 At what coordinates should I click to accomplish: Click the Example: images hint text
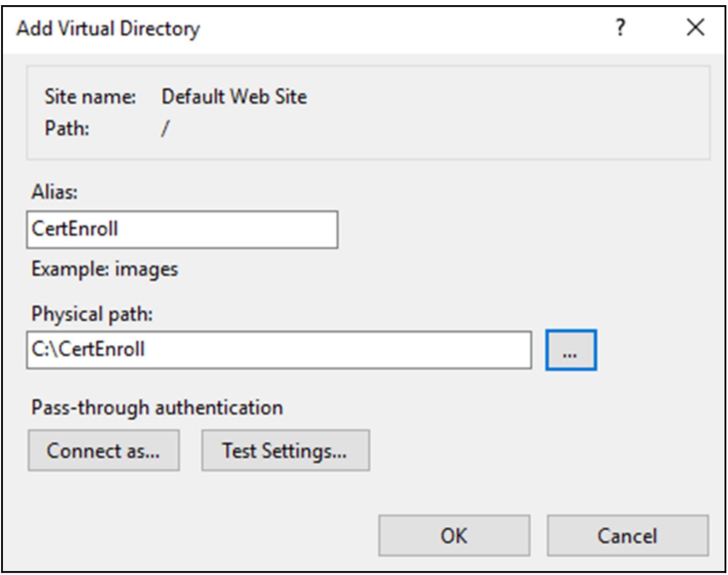coord(105,268)
